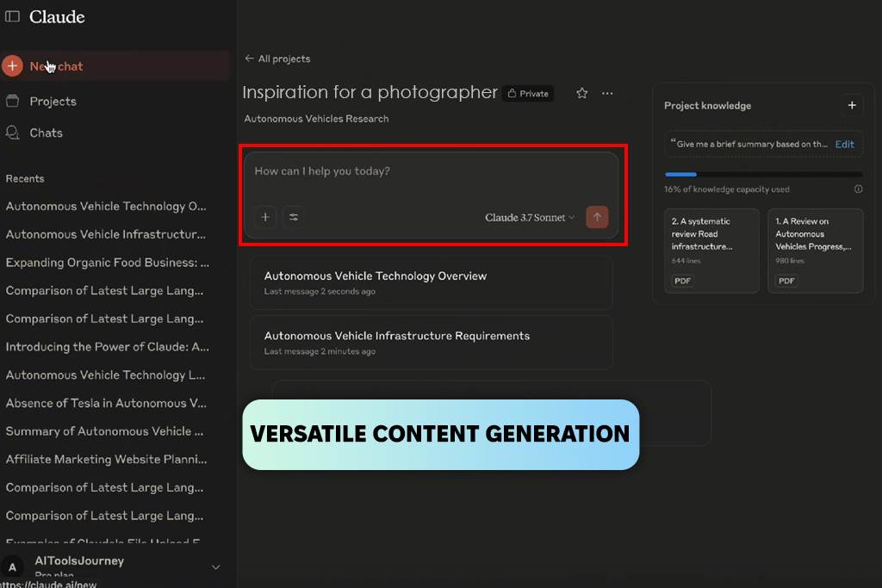Screen dimensions: 882x588
Task: Add content to Project knowledge with plus
Action: tap(852, 105)
